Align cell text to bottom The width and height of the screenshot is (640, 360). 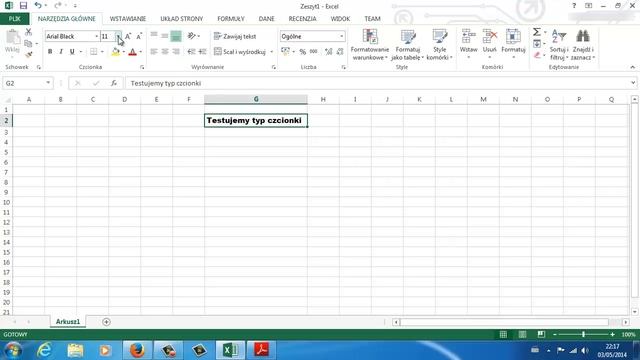pos(176,36)
